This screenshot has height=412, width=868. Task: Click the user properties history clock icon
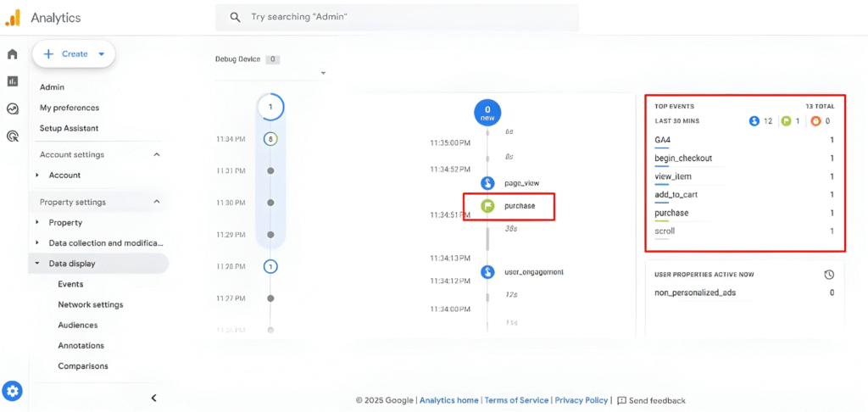click(x=829, y=275)
